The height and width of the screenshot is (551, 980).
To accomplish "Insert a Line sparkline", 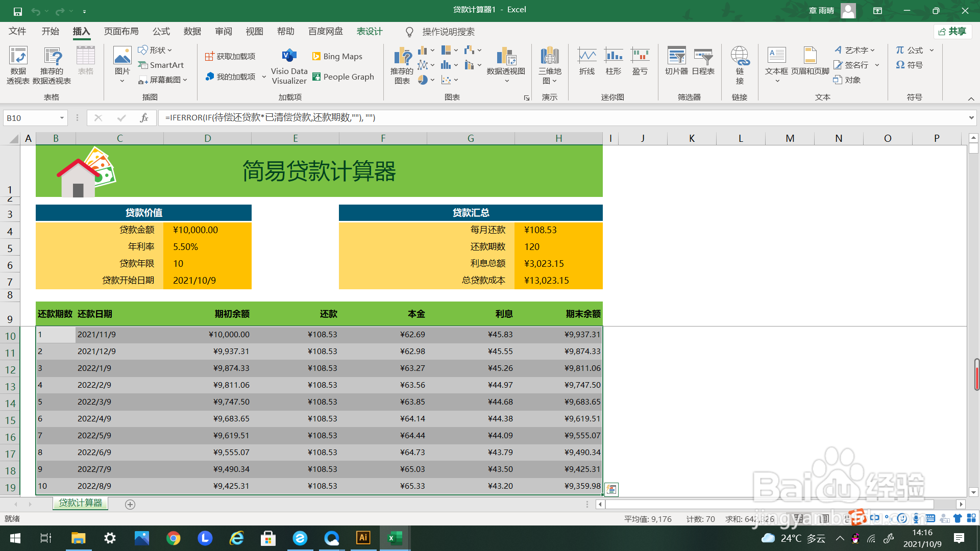I will tap(587, 61).
